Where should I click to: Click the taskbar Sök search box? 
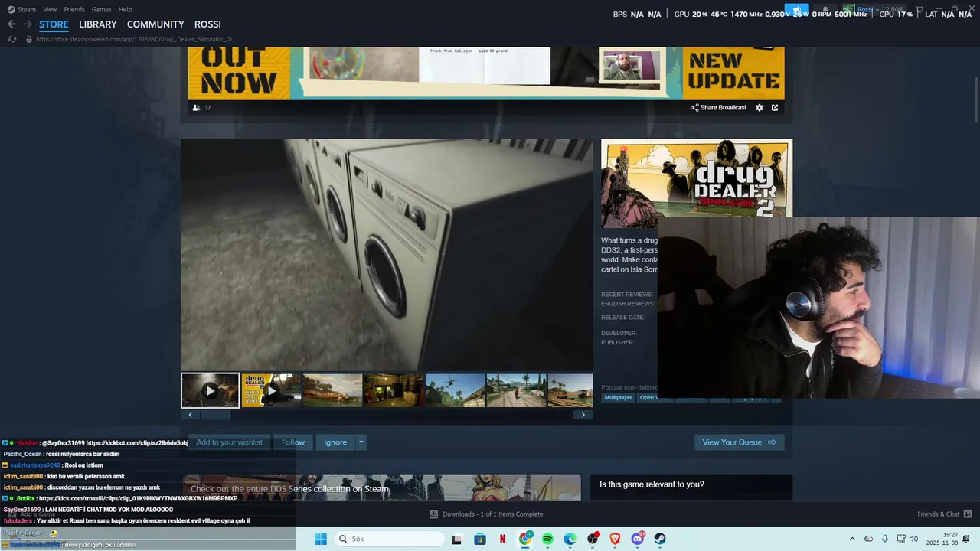388,539
